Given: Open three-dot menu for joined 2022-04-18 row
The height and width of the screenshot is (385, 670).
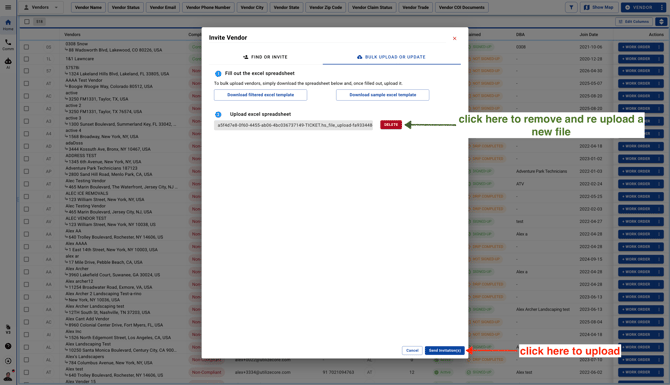Looking at the screenshot, I should coord(659,146).
